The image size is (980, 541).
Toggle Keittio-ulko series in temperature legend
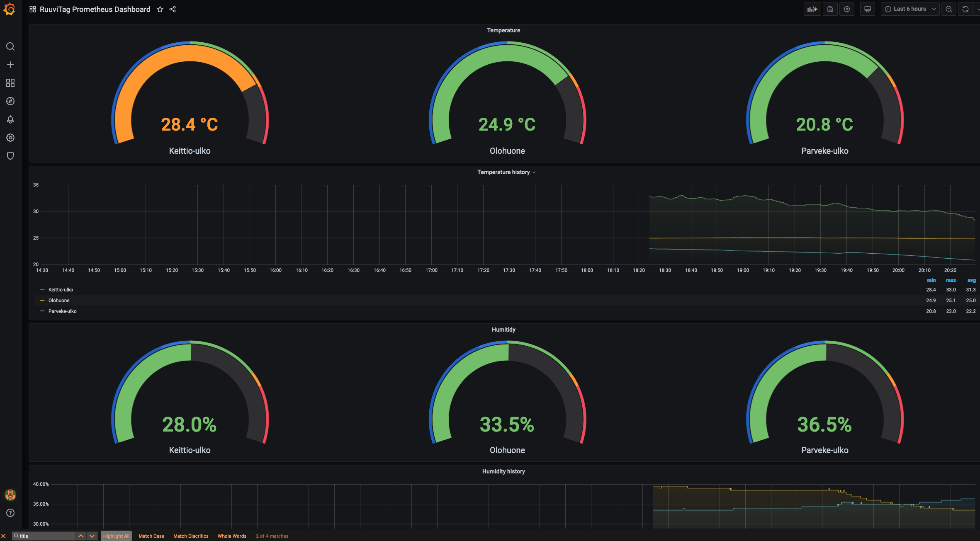61,290
